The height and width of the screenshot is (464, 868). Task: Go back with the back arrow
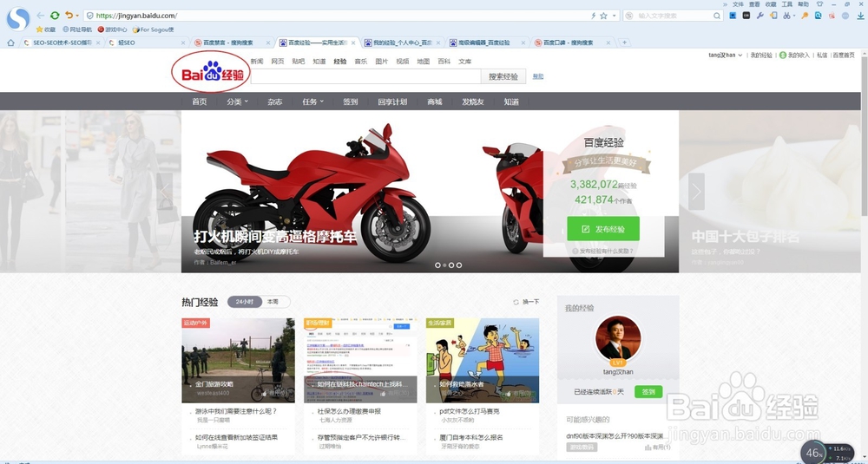click(x=41, y=16)
